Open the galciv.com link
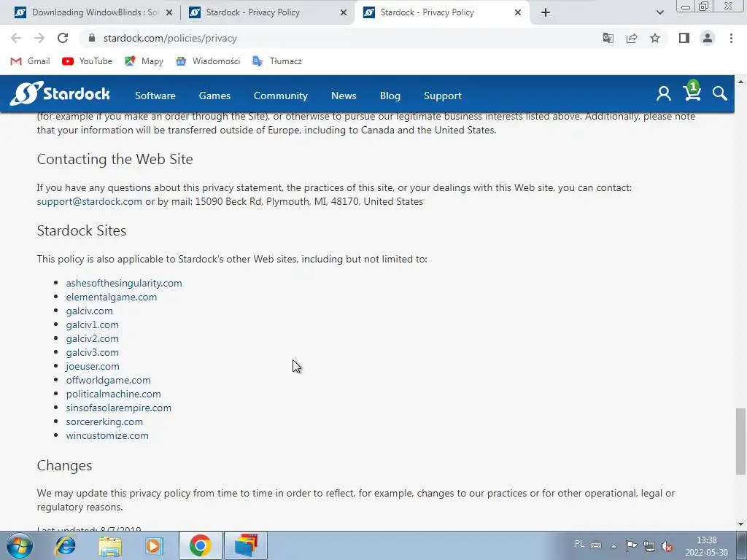 click(x=89, y=311)
